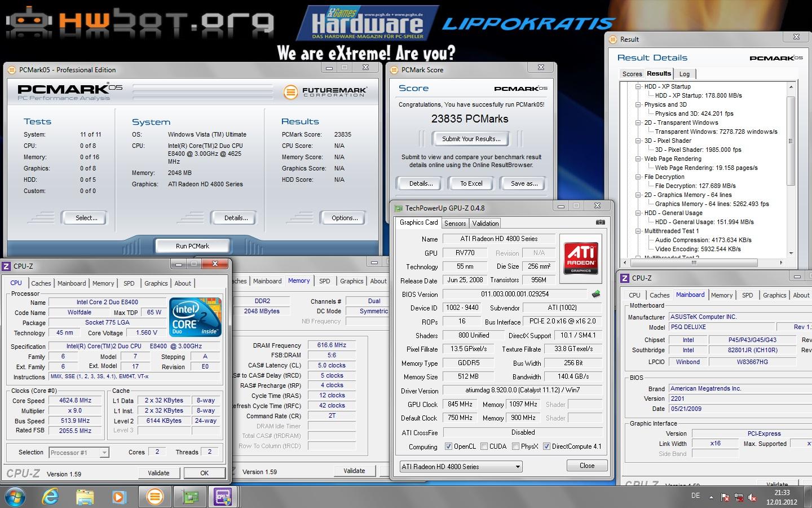Click Options button under Results

(x=345, y=218)
